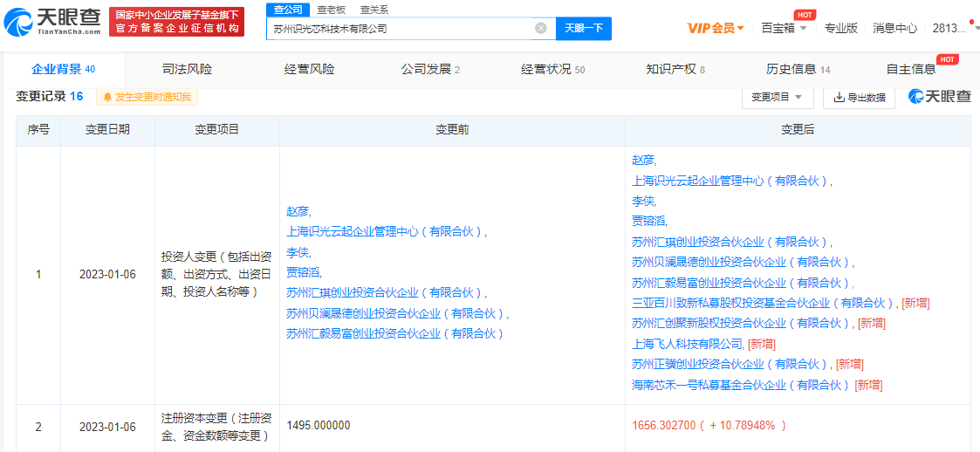Click the 变更后 column header
Screen dimensions: 980x452
point(798,129)
